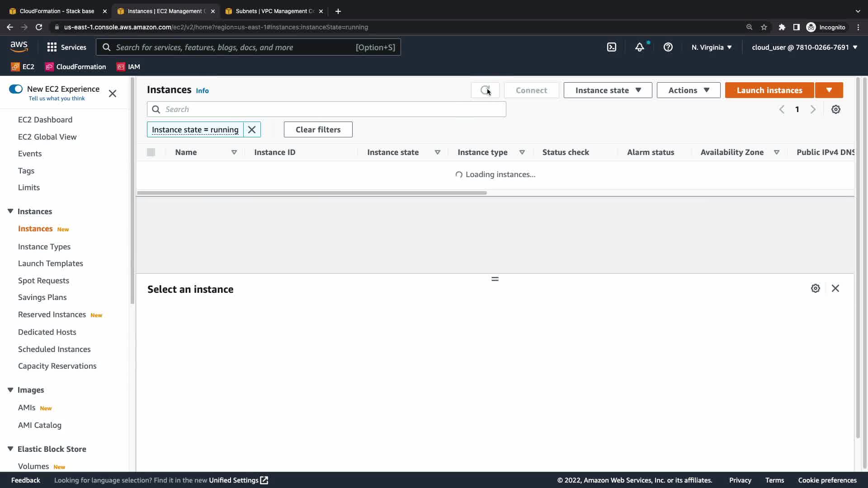Click the instances Search field

[334, 109]
